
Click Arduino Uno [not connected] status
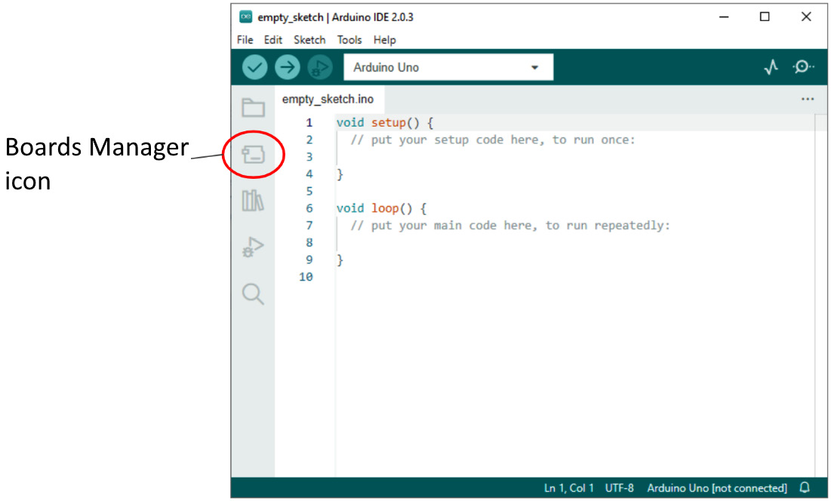click(x=717, y=488)
